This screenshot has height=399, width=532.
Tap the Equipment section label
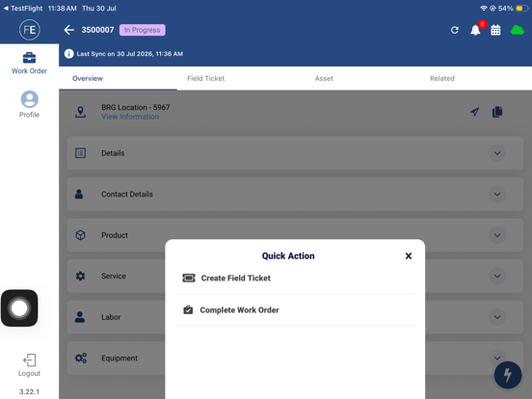tap(120, 358)
